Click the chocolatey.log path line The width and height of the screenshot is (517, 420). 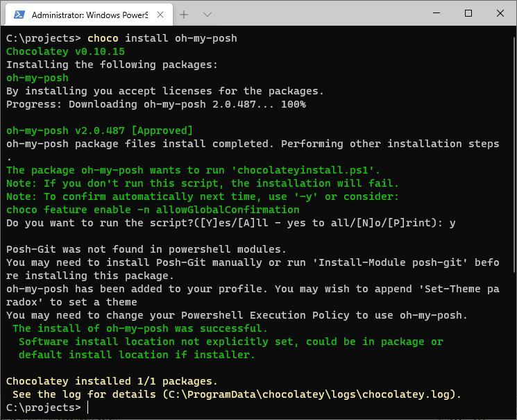(237, 394)
